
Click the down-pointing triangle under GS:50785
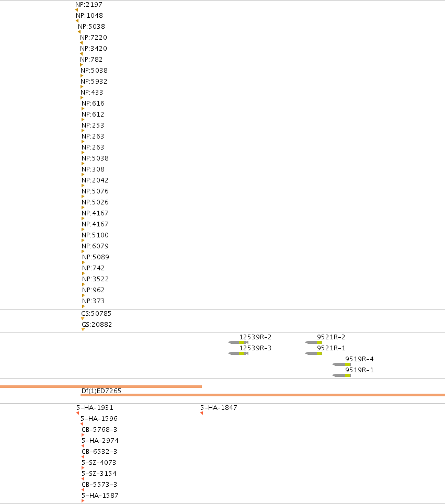83,319
